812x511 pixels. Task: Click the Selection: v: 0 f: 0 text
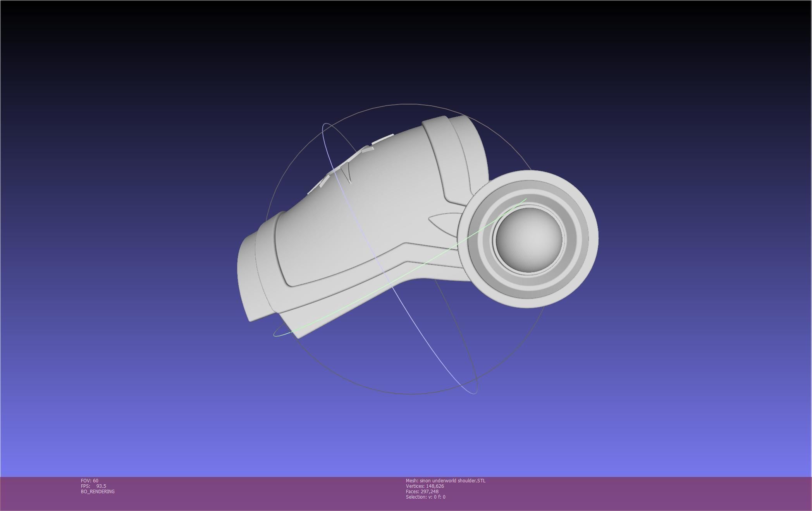[426, 497]
